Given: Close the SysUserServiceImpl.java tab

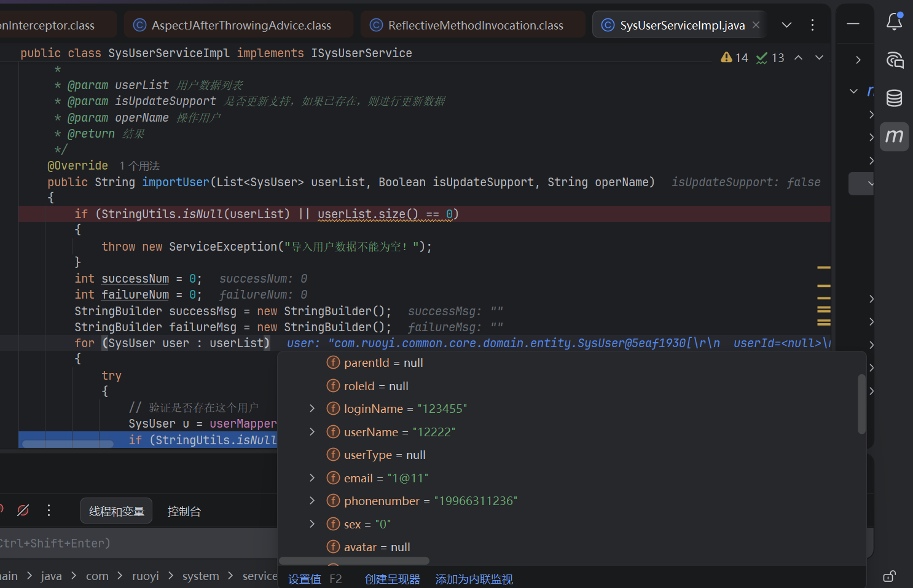Looking at the screenshot, I should pos(756,25).
